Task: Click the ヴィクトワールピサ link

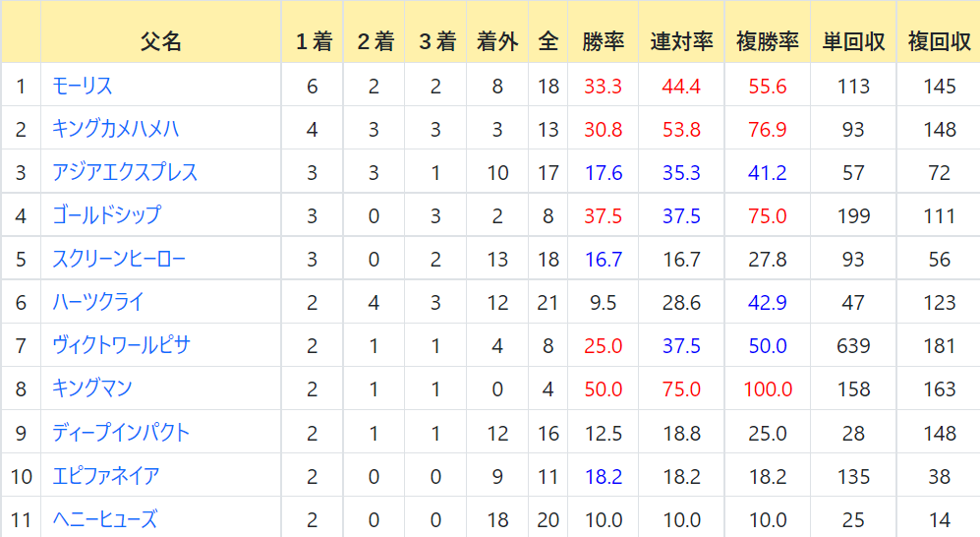Action: click(121, 345)
